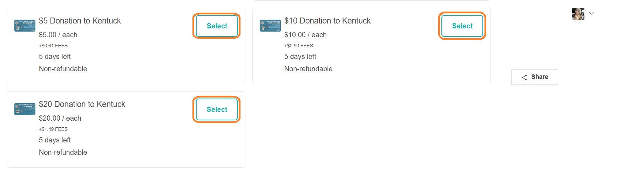
Task: Select the $20 Donation to Kentuck
Action: [x=217, y=109]
